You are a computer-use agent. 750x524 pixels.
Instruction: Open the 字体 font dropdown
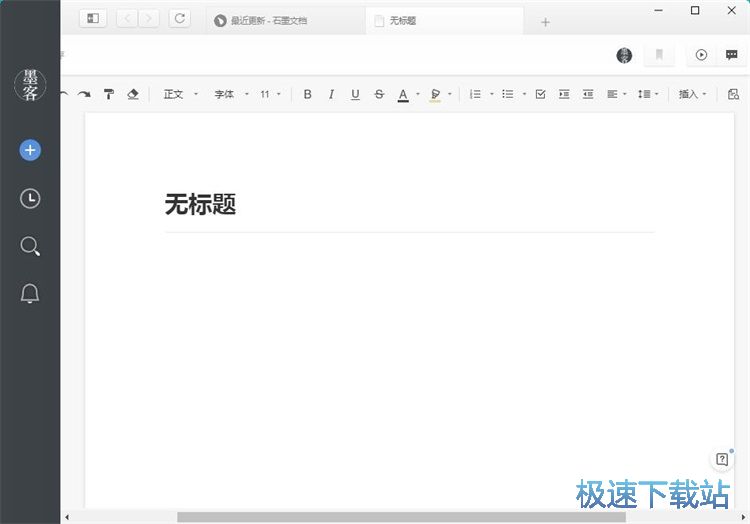pyautogui.click(x=230, y=94)
